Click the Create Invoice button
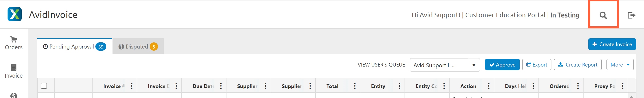Image resolution: width=644 pixels, height=98 pixels. 612,44
